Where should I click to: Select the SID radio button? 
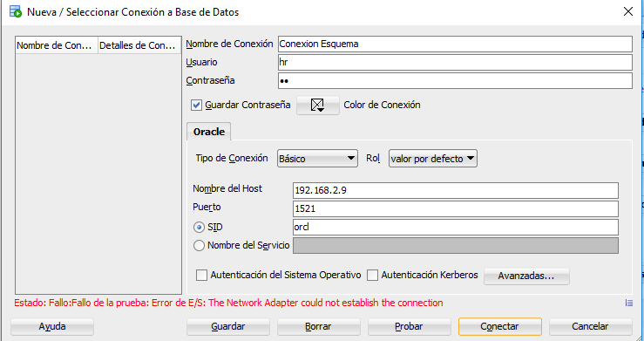coord(199,228)
